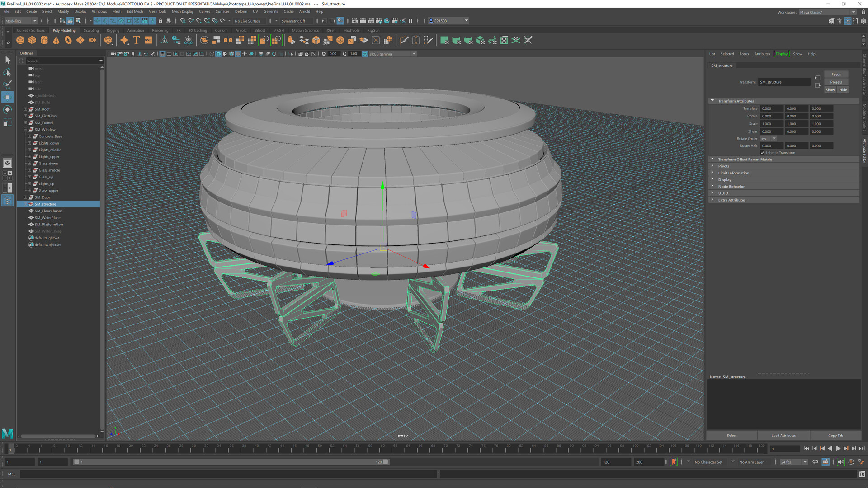
Task: Collapse the SM_Window tree node
Action: pyautogui.click(x=26, y=130)
